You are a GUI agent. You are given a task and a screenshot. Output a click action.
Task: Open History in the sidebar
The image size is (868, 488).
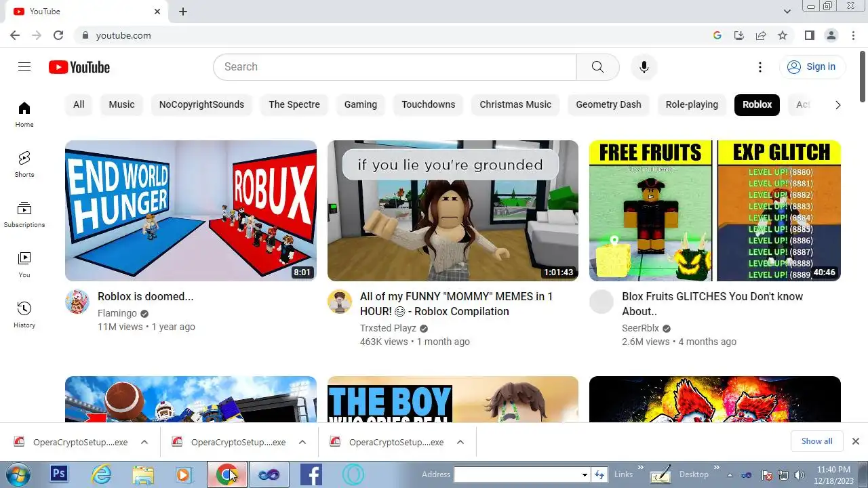click(x=24, y=315)
